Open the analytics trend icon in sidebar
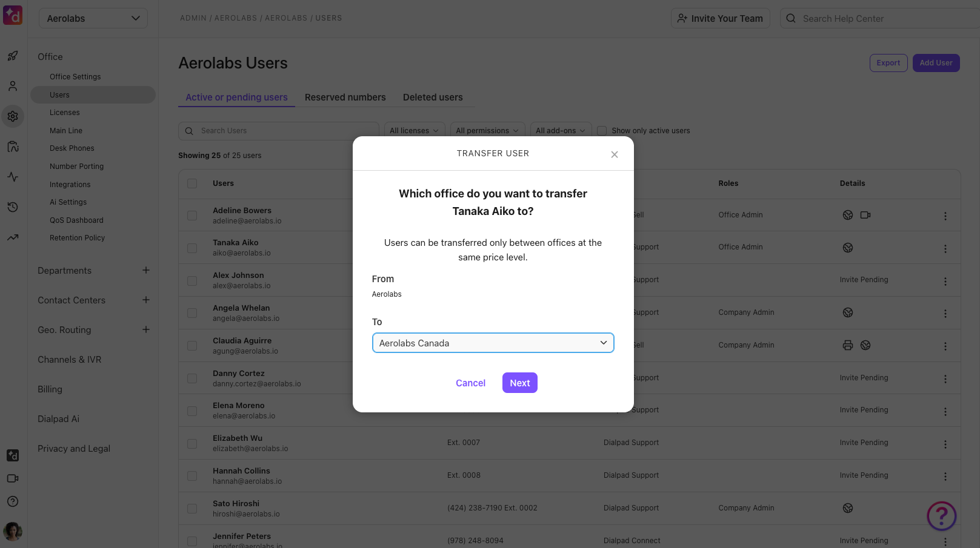980x548 pixels. 13,237
